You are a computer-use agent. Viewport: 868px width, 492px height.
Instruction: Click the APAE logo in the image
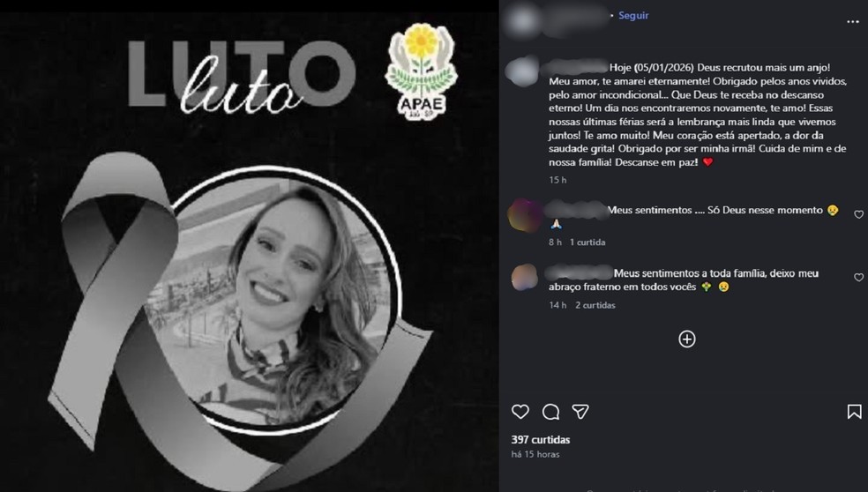click(422, 71)
